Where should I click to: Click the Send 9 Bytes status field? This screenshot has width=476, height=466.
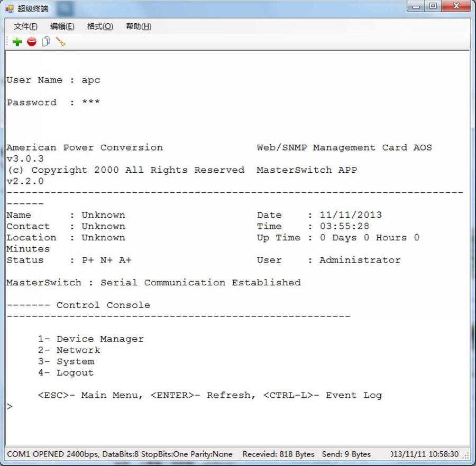346,454
